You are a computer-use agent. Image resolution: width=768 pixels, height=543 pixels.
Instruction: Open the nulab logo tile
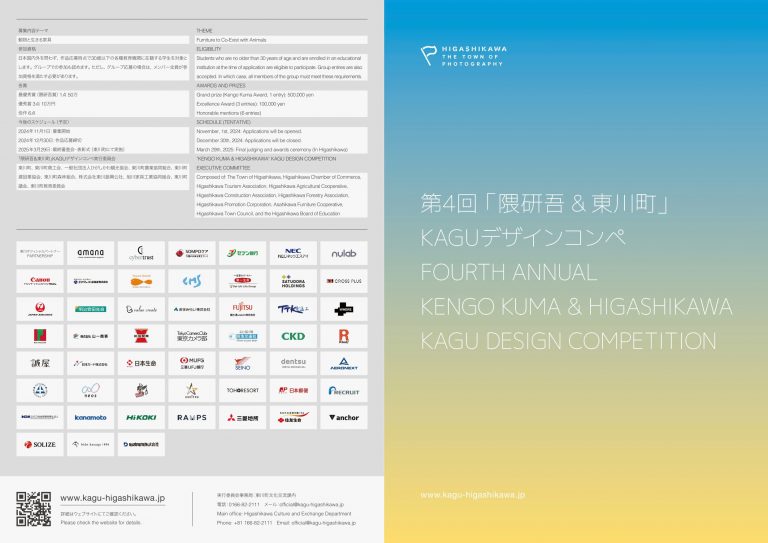(344, 254)
